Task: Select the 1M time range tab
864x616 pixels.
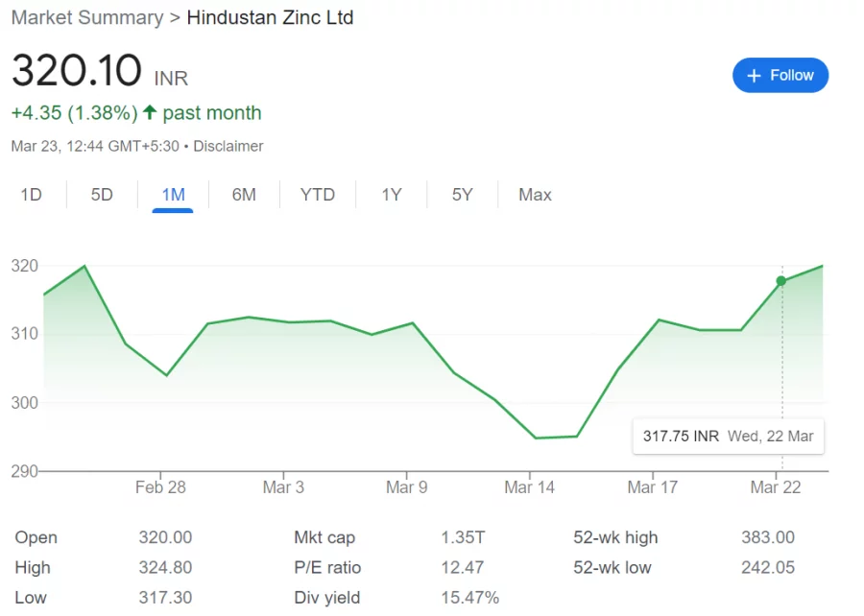Action: pyautogui.click(x=173, y=194)
